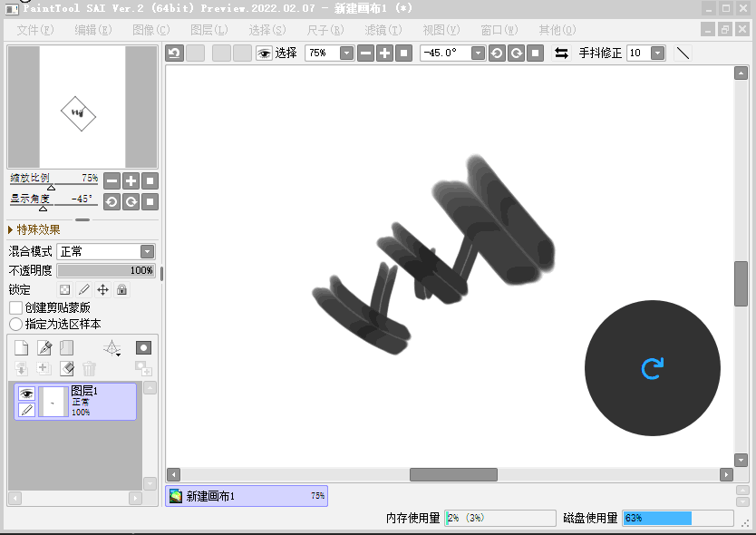Open the 混合模式 blend mode dropdown
The width and height of the screenshot is (756, 535).
[x=147, y=251]
